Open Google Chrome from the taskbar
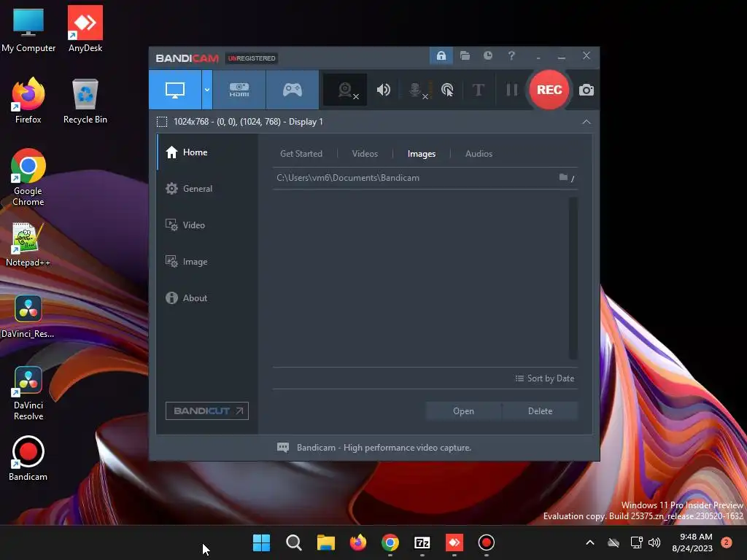 click(x=390, y=542)
